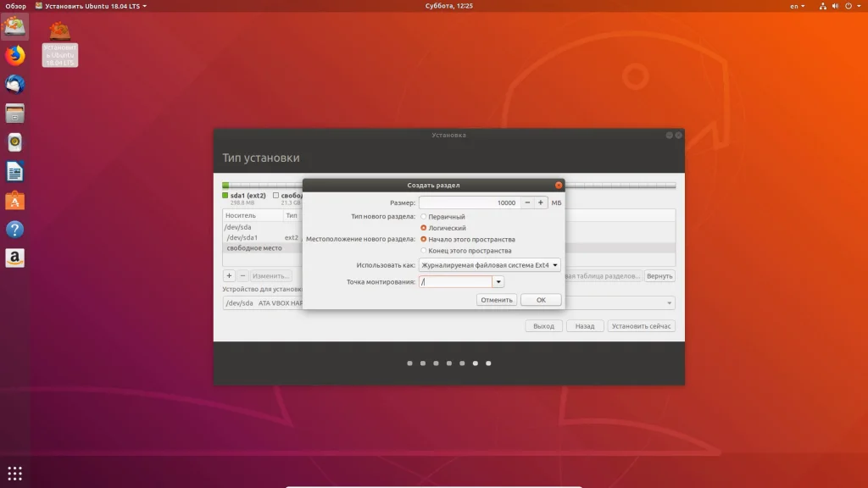
Task: Open the en keyboard layout menu
Action: pos(798,6)
